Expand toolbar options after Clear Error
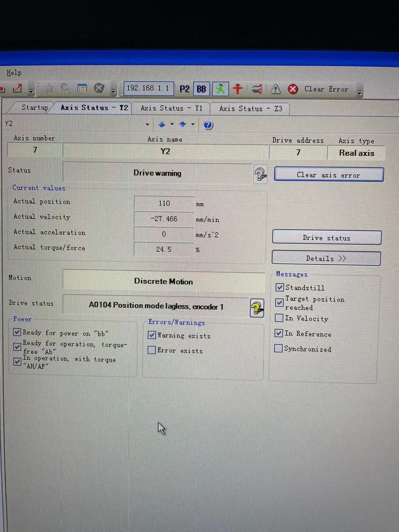 (360, 92)
